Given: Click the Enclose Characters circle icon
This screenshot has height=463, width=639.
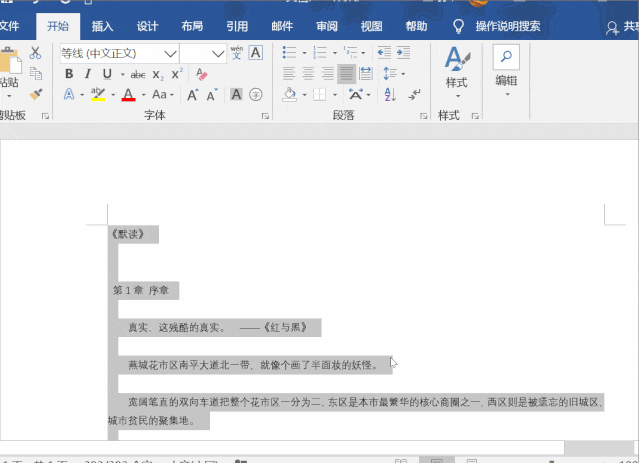Looking at the screenshot, I should coord(256,95).
